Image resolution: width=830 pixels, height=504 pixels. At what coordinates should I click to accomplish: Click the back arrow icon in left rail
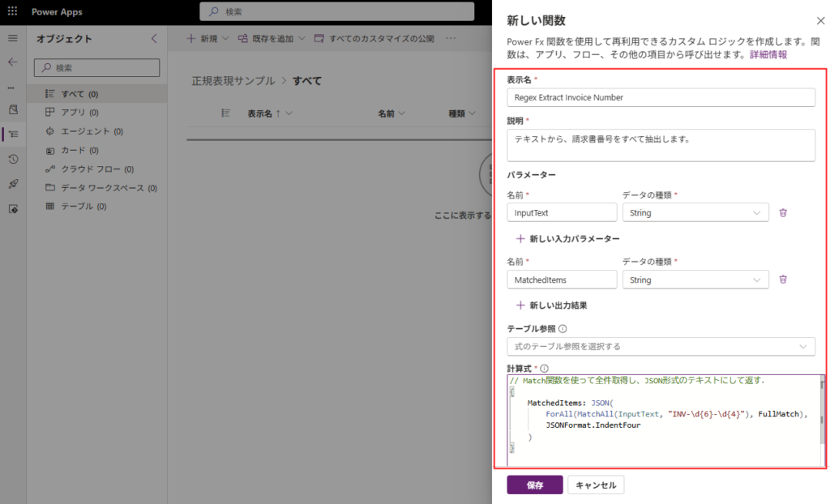[x=12, y=62]
